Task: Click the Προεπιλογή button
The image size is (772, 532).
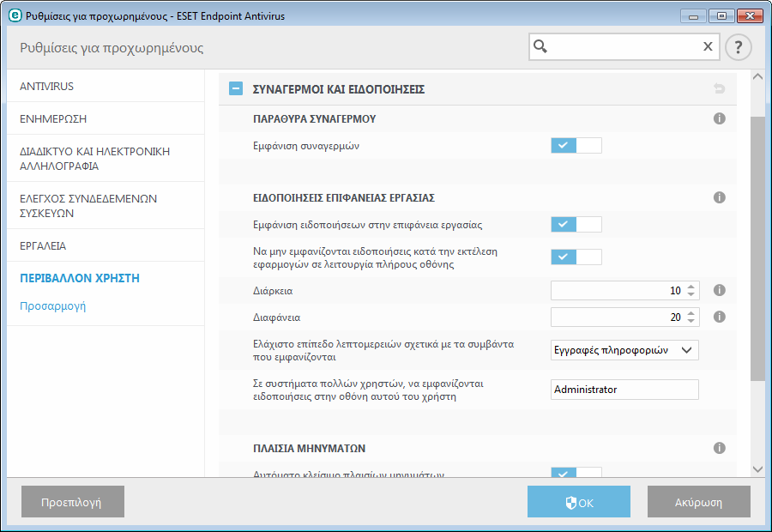Action: (73, 501)
